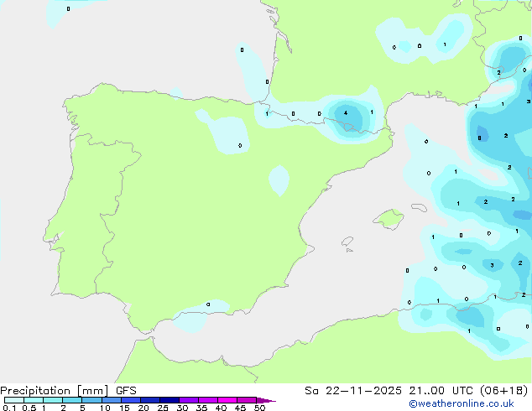The width and height of the screenshot is (532, 411).
Task: Click the above-50 arrow tip of the legend
Action: [x=266, y=400]
